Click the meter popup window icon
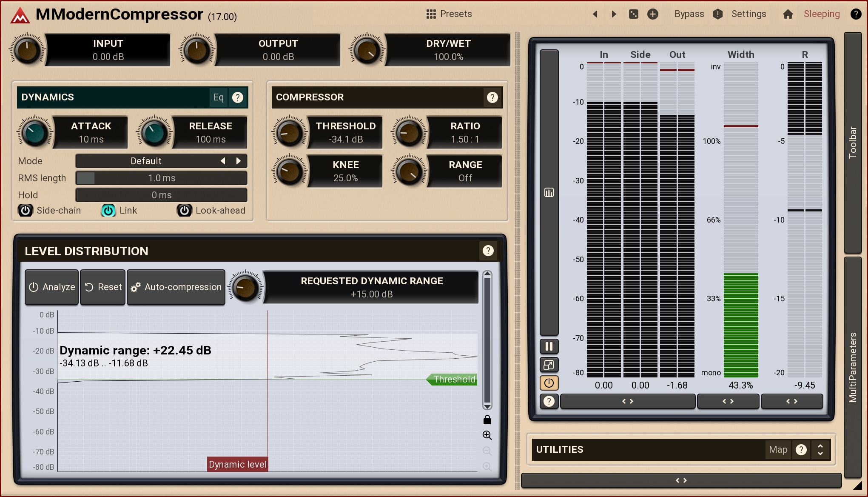Screen dimensions: 868x497 [x=549, y=365]
